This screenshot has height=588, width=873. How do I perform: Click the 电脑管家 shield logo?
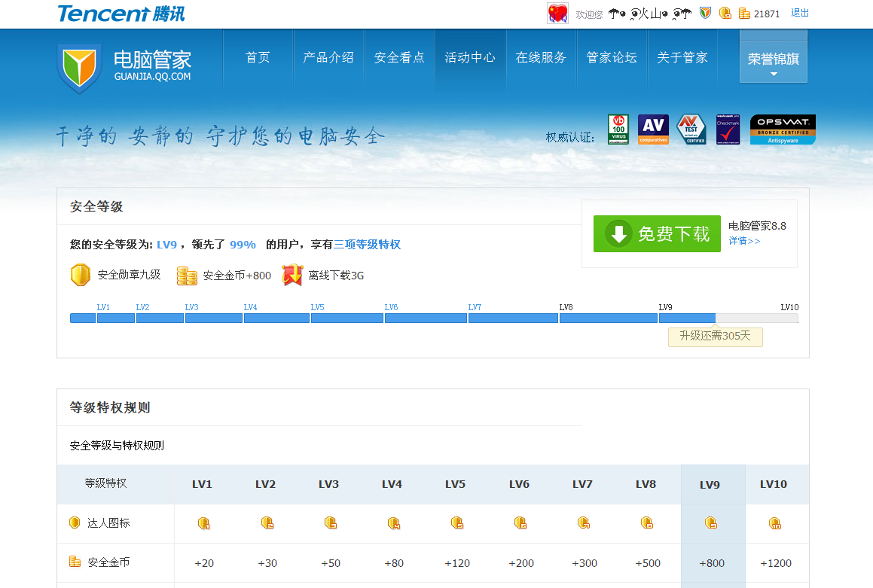(x=80, y=69)
